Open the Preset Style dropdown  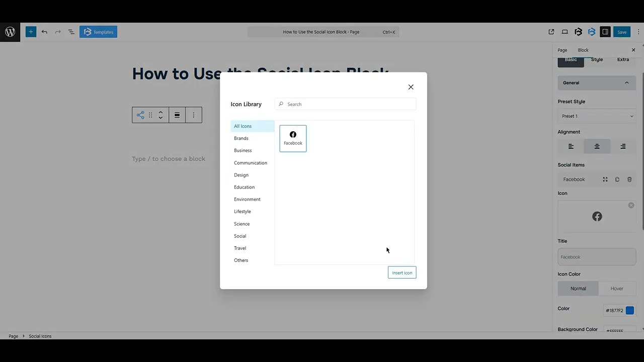click(597, 116)
